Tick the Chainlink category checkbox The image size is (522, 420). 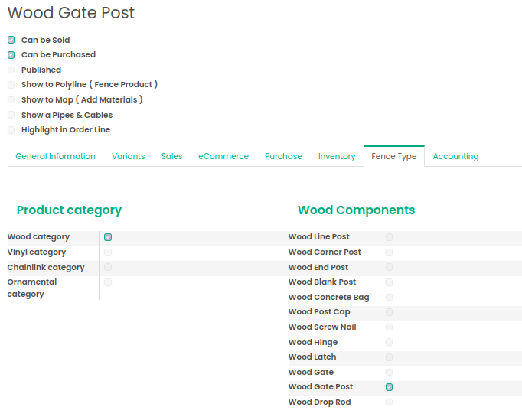click(x=108, y=267)
